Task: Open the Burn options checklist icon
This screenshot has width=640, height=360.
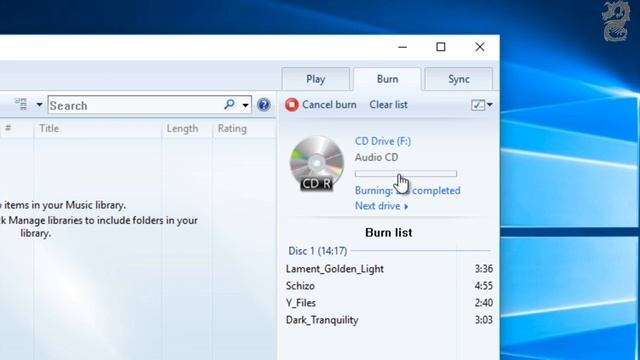Action: tap(478, 105)
